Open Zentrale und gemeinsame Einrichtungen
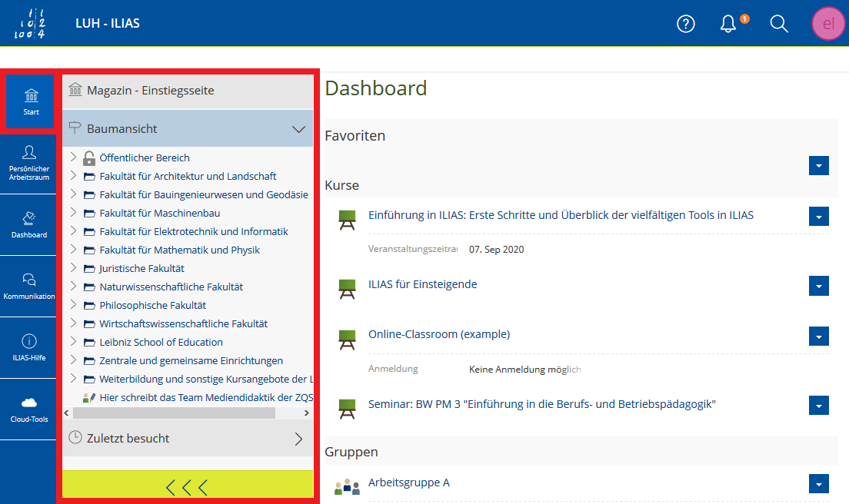The width and height of the screenshot is (849, 504). pyautogui.click(x=191, y=360)
